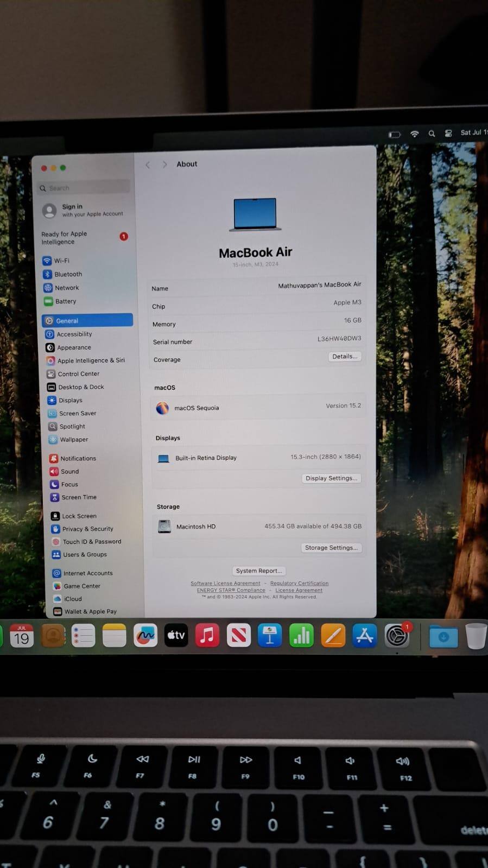Open Privacy & Security settings
Viewport: 488px width, 868px height.
click(x=87, y=529)
